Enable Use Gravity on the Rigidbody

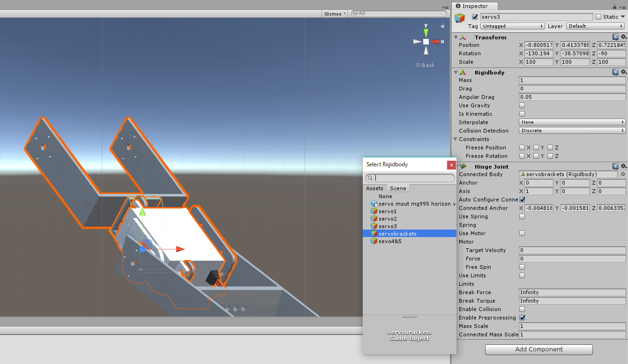pyautogui.click(x=522, y=105)
